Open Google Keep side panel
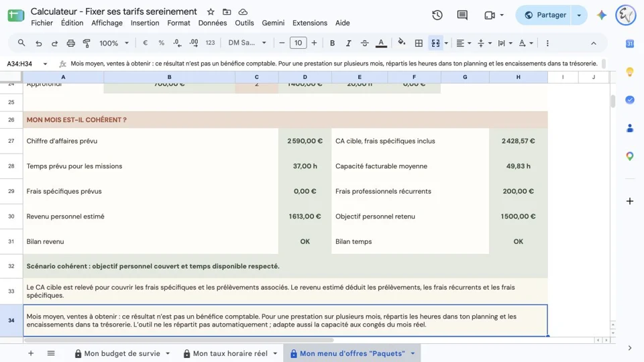This screenshot has height=362, width=644. point(630,72)
